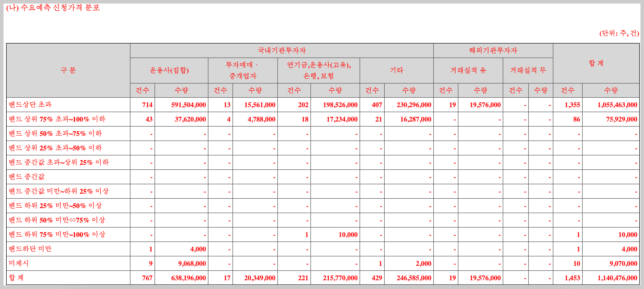Select the bottom row label '합 계'
Viewport: 644px width, 289px height.
16,278
